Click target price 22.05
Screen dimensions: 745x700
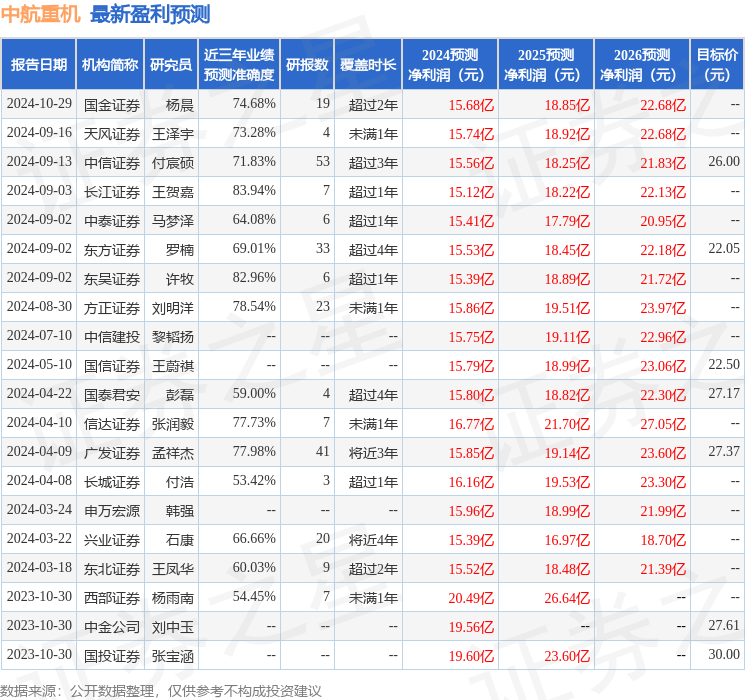click(724, 249)
